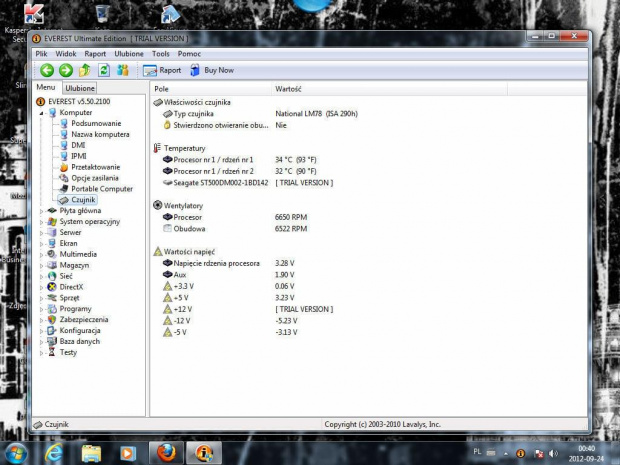Expand the Serwer node
This screenshot has width=620, height=465.
[x=42, y=233]
